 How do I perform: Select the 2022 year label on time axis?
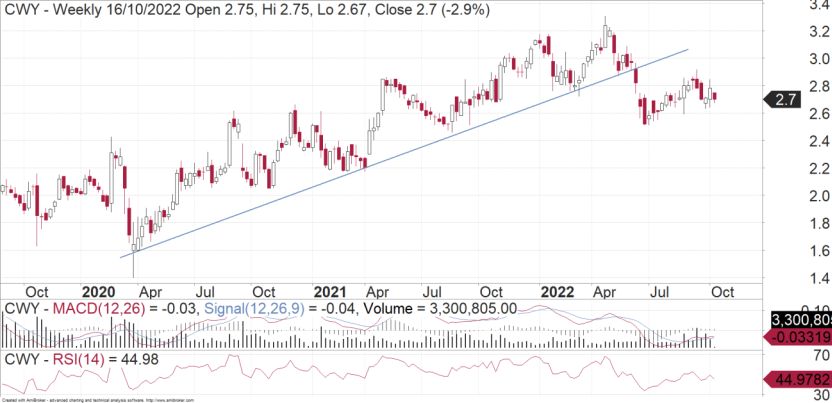(557, 292)
